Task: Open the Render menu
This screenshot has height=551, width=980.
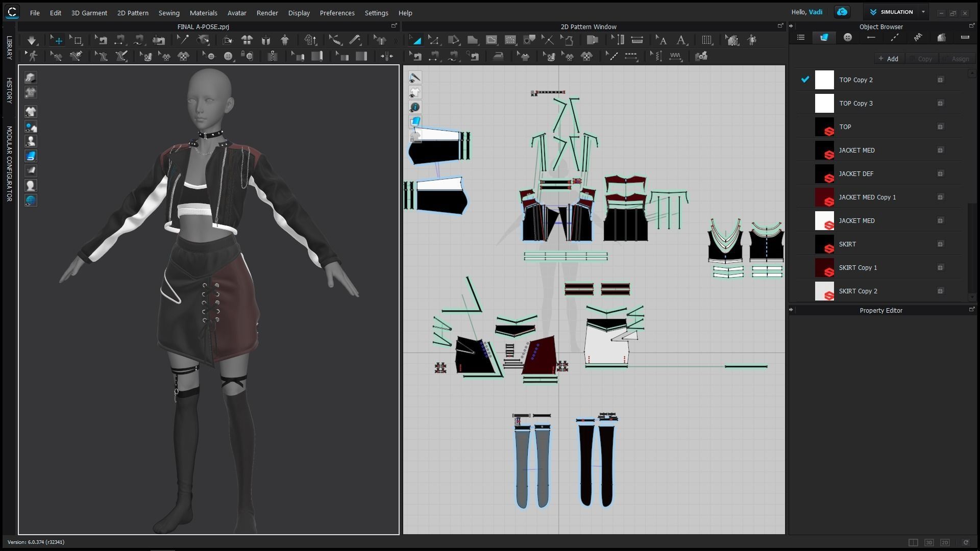Action: tap(267, 13)
